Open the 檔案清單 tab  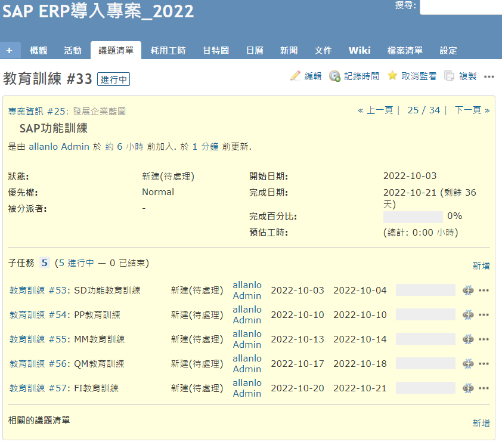(405, 50)
